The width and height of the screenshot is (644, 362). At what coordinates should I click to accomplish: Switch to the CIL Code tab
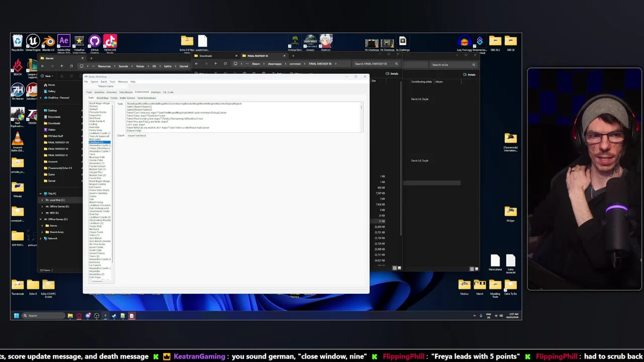click(x=168, y=92)
